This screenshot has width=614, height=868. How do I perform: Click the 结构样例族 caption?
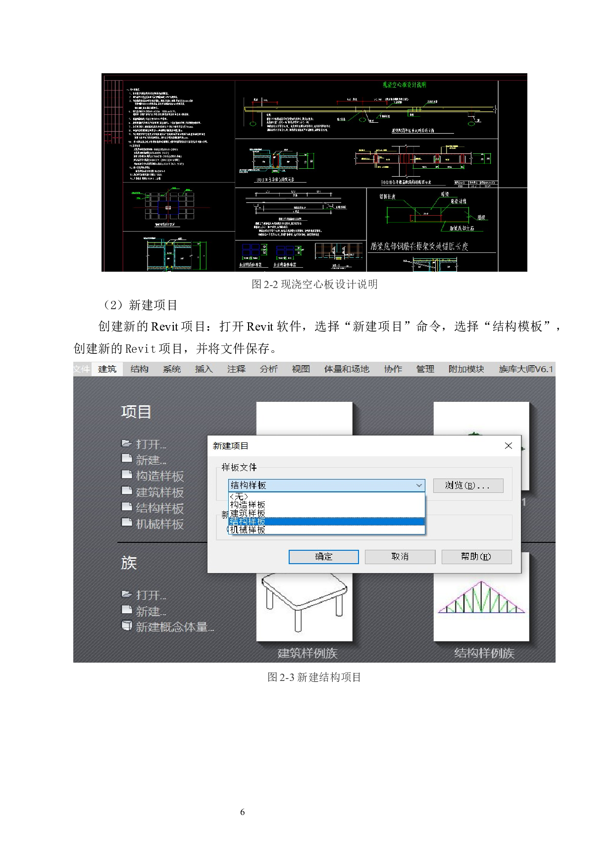pyautogui.click(x=484, y=653)
